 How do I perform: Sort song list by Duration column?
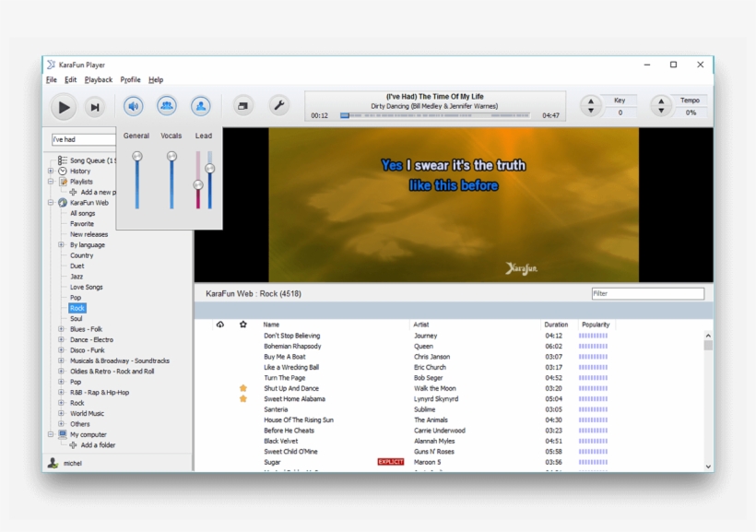tap(556, 325)
